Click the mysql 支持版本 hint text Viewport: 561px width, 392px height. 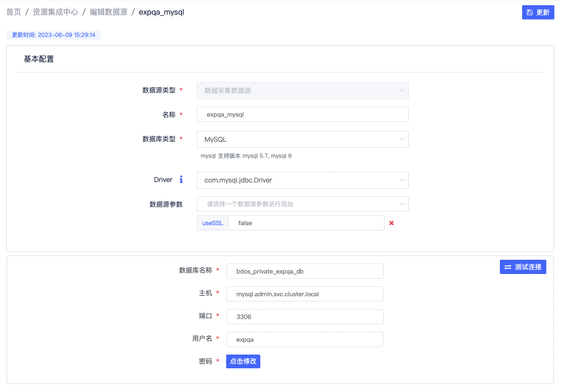(246, 156)
